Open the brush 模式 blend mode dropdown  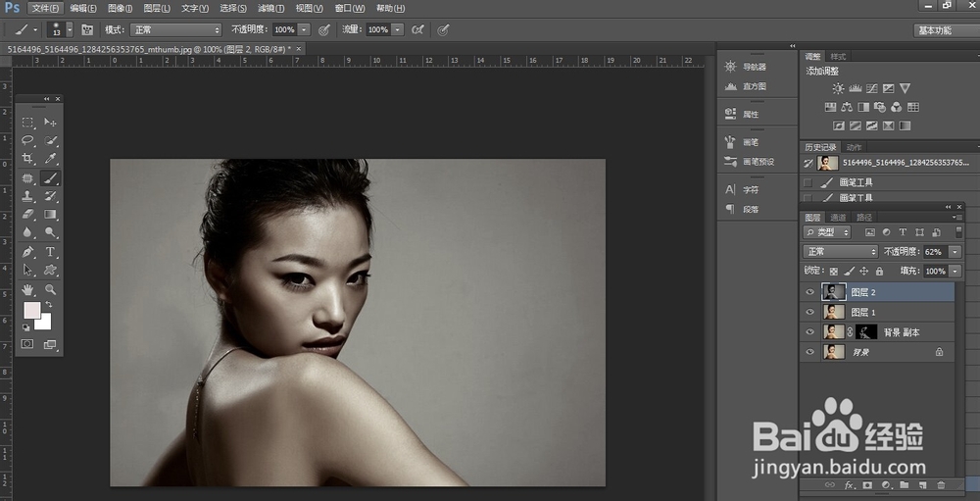pos(176,30)
